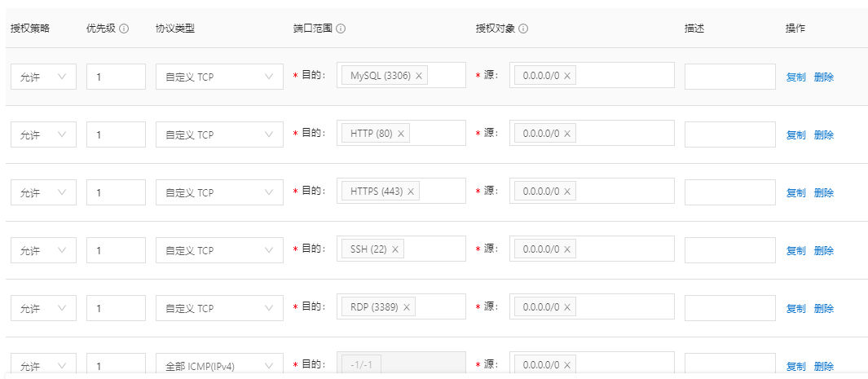Click the 描述 column header

(x=694, y=29)
